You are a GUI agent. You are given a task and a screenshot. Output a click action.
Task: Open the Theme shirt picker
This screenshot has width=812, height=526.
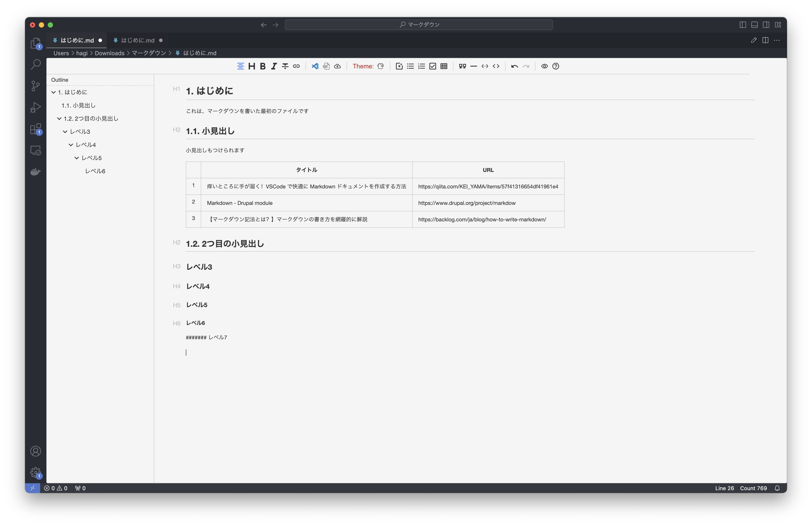coord(381,66)
